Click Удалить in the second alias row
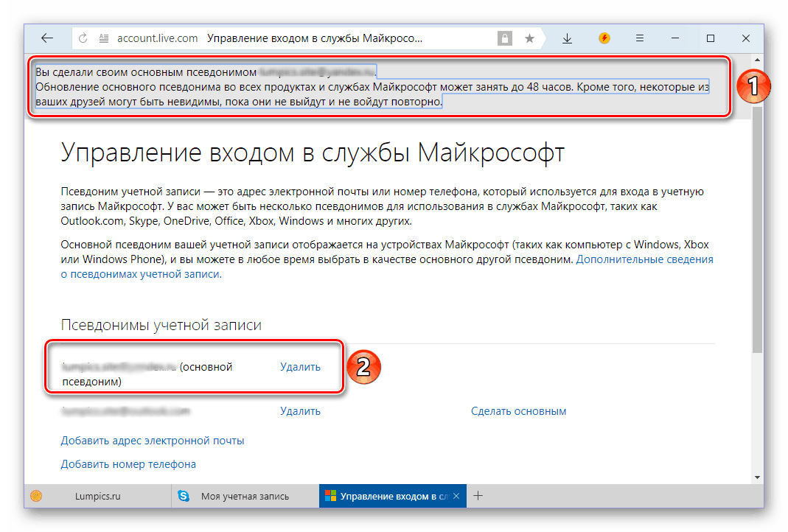Screen dimensions: 788x532 coord(300,411)
